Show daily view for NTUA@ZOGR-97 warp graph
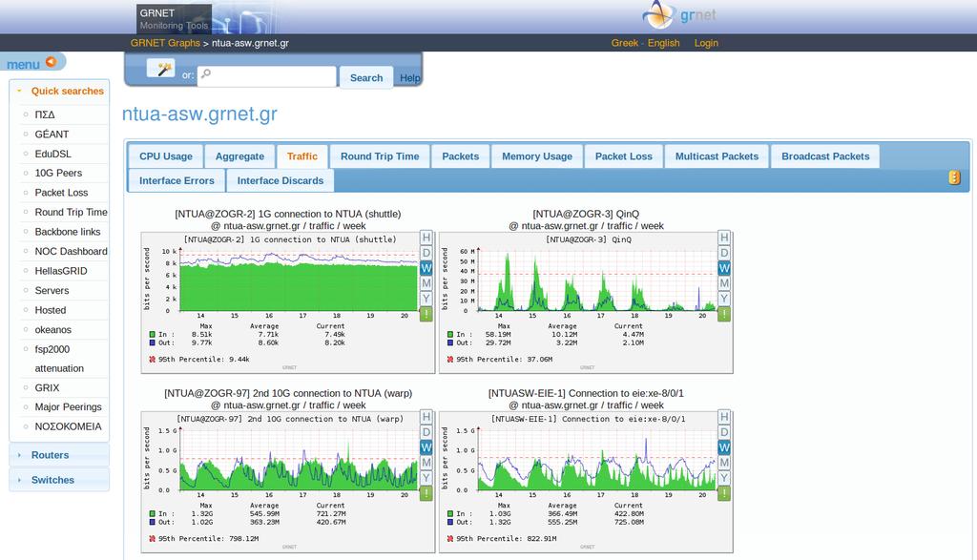This screenshot has height=560, width=977. coord(426,432)
